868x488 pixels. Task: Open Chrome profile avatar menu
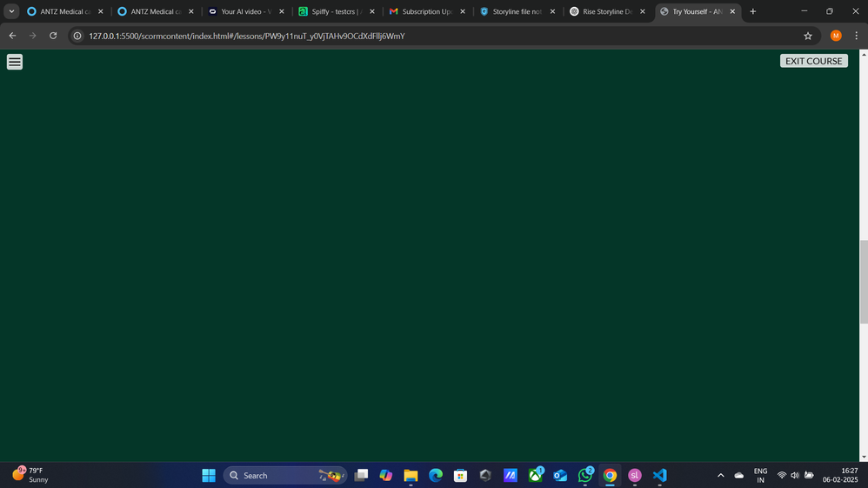pyautogui.click(x=836, y=36)
